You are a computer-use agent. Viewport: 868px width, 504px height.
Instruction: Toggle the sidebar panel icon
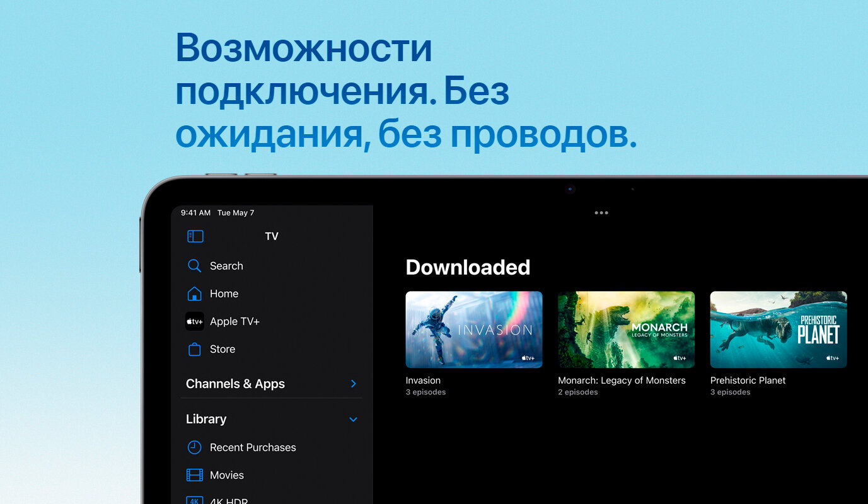tap(195, 236)
